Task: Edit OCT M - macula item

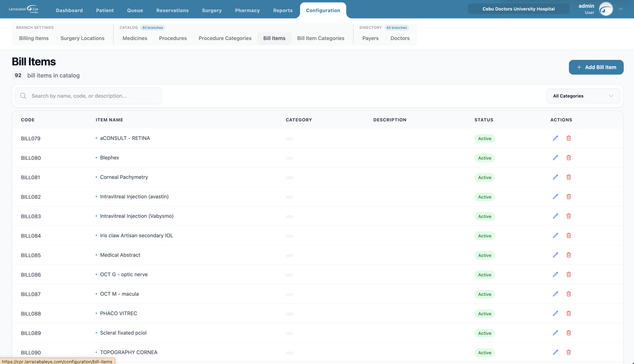Action: (x=555, y=294)
